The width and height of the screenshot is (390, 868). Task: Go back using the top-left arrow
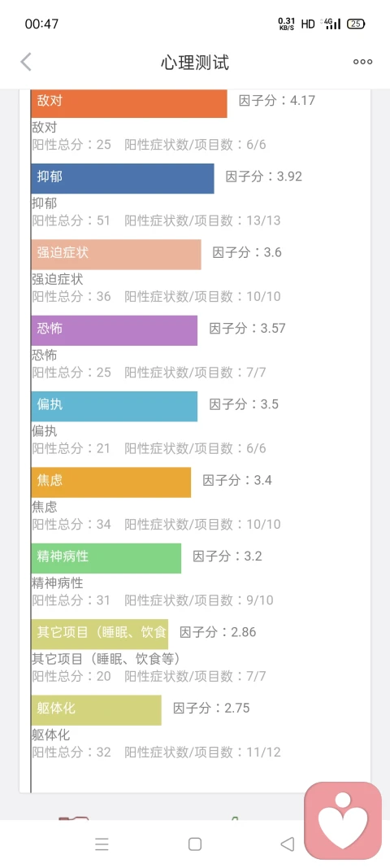pyautogui.click(x=26, y=62)
